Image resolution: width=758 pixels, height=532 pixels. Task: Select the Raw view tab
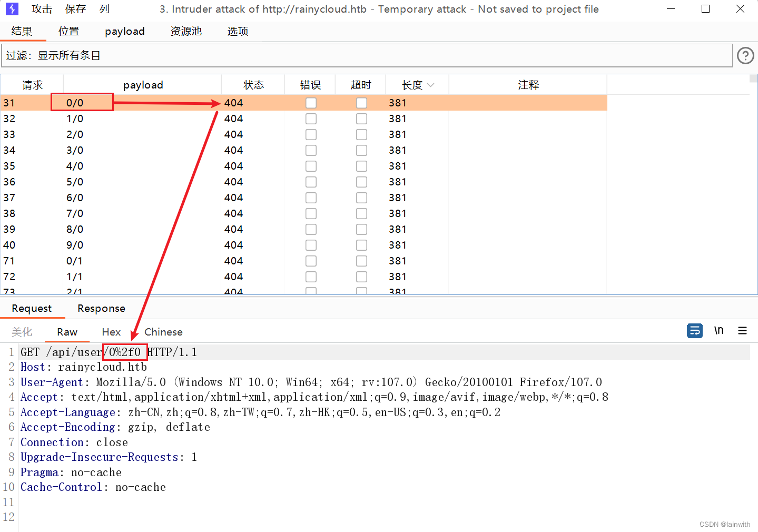click(x=67, y=332)
